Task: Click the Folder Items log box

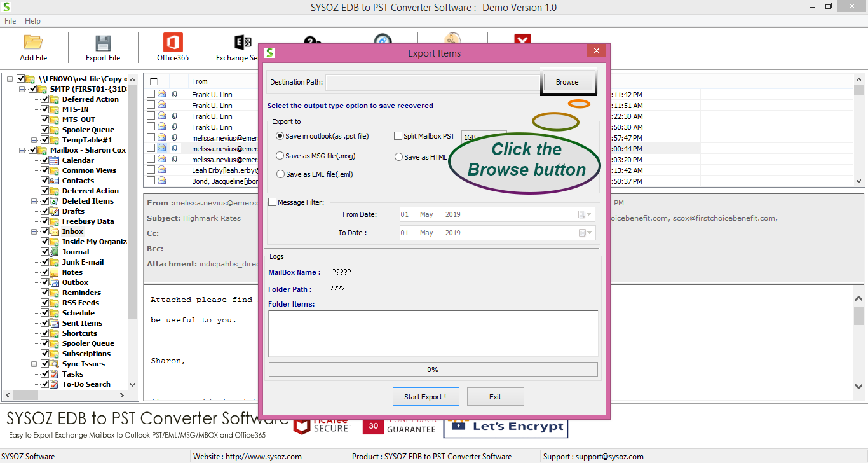Action: [433, 333]
